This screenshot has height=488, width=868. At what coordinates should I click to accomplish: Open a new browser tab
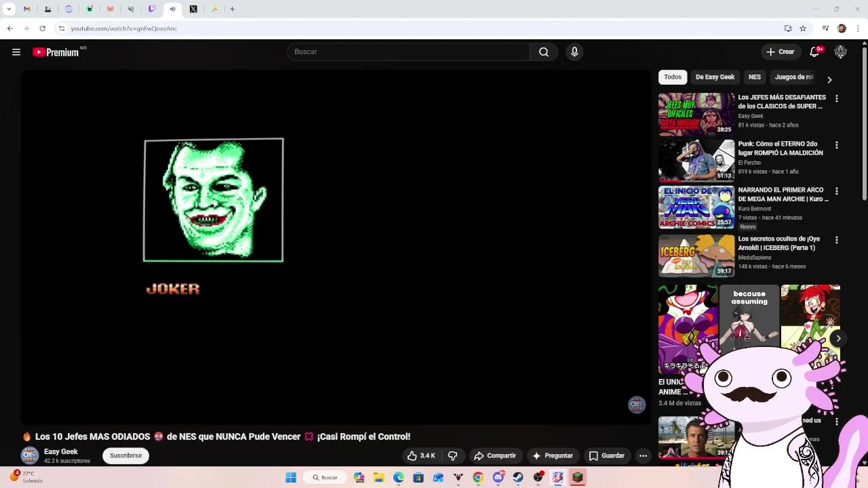pos(232,9)
